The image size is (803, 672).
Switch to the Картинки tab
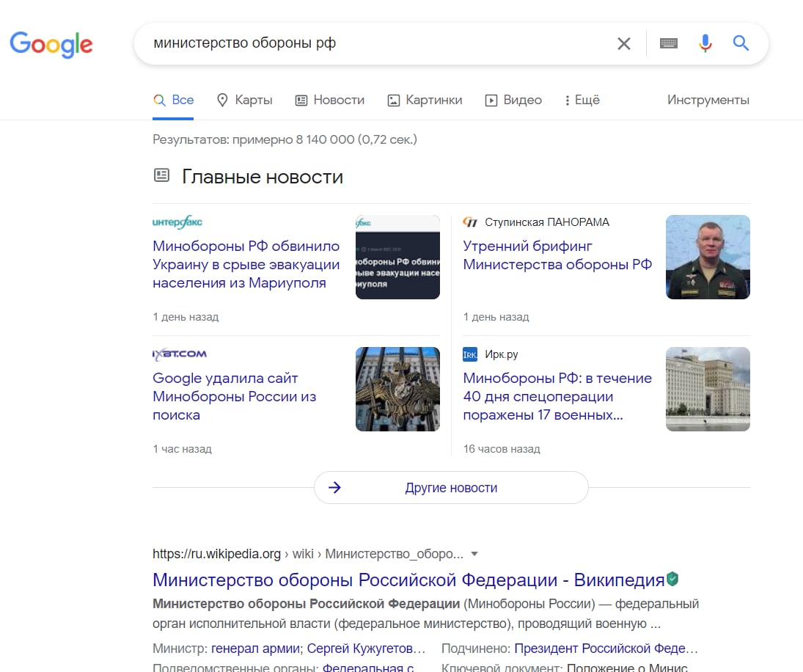[425, 101]
